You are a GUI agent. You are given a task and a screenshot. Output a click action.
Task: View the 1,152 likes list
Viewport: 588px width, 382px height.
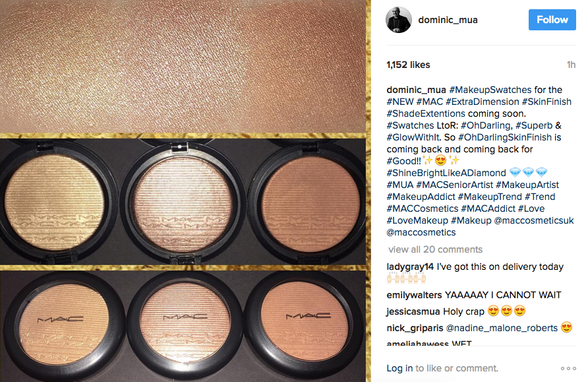pyautogui.click(x=408, y=65)
